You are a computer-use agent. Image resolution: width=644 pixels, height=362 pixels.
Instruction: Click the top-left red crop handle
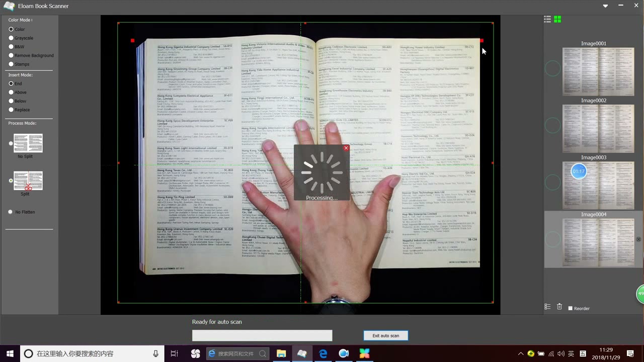point(132,40)
